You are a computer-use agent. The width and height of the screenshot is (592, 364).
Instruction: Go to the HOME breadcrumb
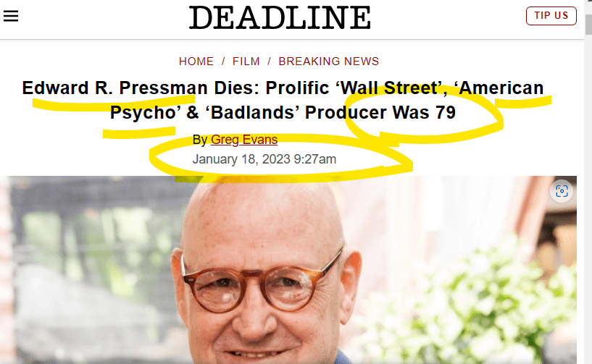pos(196,62)
